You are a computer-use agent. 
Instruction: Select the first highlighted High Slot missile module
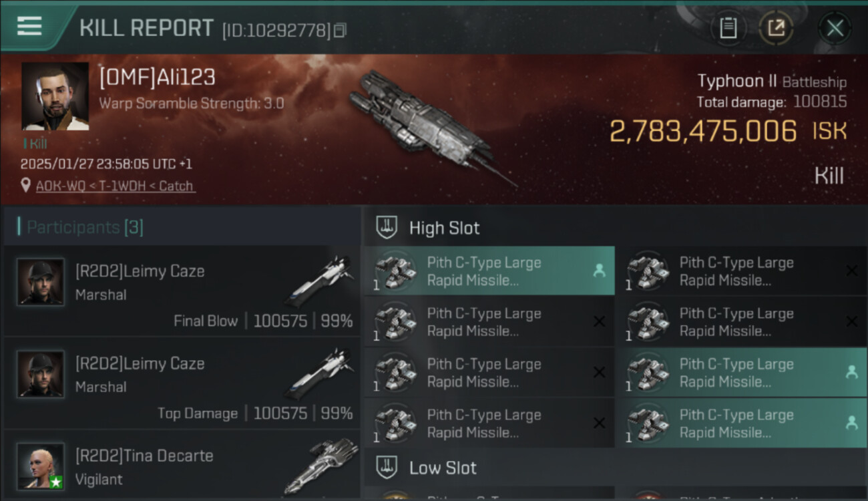[x=489, y=271]
